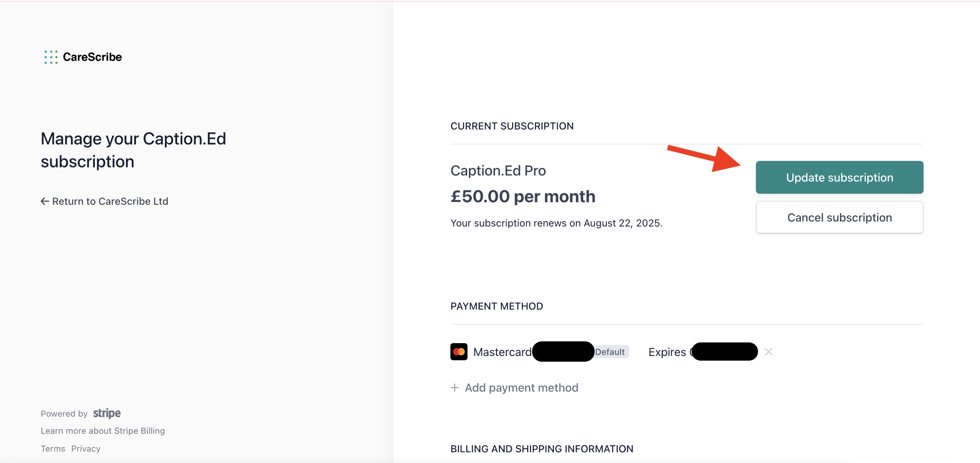Click the Mastercard payment method row label
The image size is (980, 463).
[x=502, y=352]
